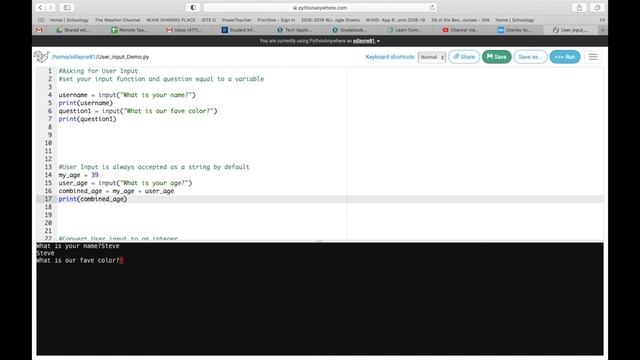Click the PythonAnywhere snake logo

tap(41, 56)
